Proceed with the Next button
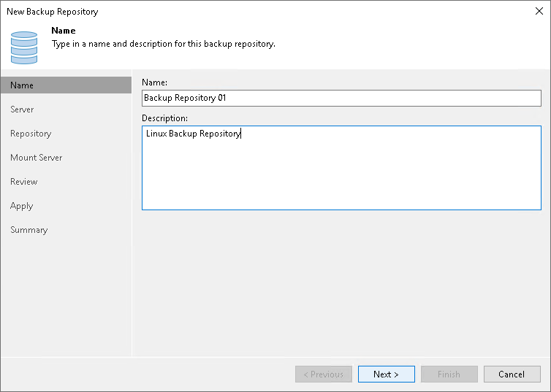The height and width of the screenshot is (392, 551). coord(386,374)
